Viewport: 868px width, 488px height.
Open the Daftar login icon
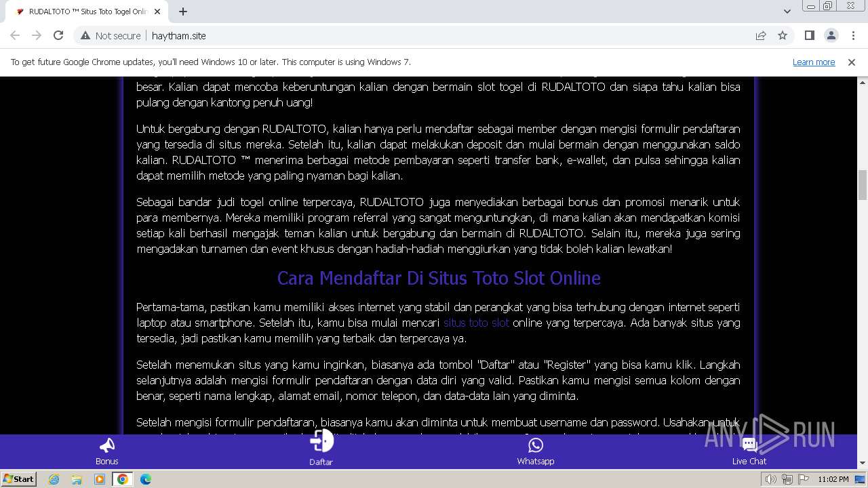(321, 441)
